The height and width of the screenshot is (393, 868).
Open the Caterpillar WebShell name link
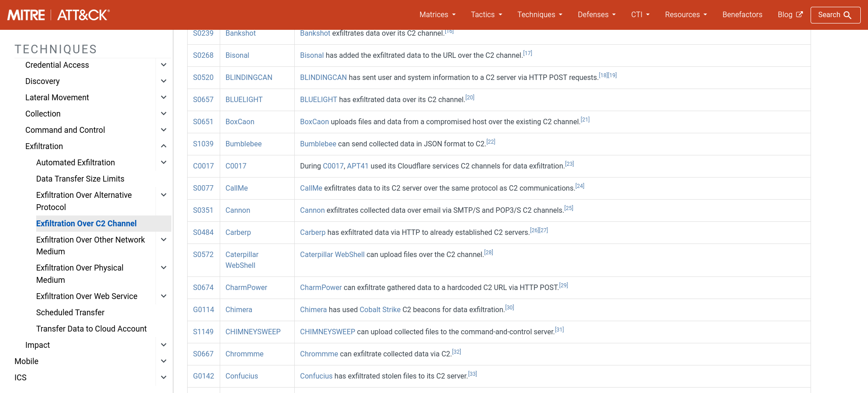coord(242,260)
